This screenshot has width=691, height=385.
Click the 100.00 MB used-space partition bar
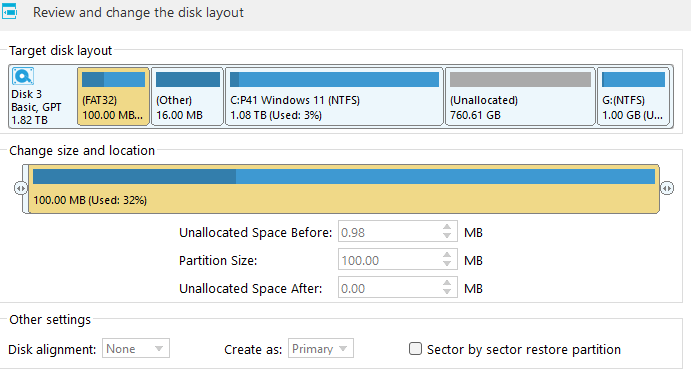344,189
